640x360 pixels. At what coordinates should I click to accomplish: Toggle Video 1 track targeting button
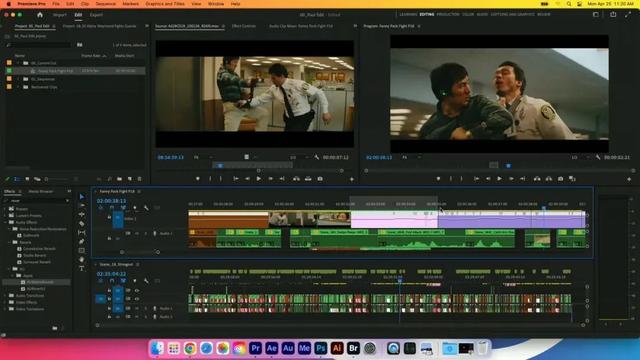pyautogui.click(x=118, y=220)
